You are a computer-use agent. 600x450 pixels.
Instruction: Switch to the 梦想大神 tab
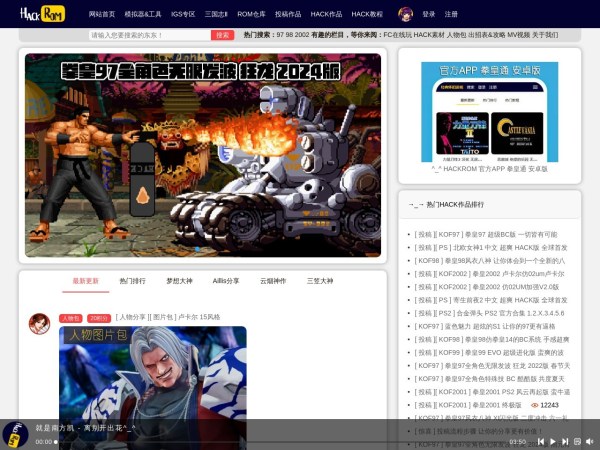pyautogui.click(x=179, y=281)
